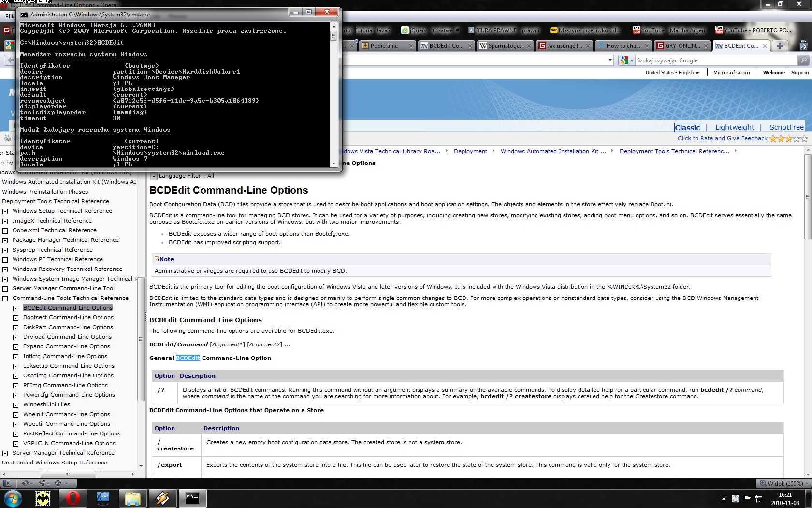Switch to the Jak usunąć tab
The width and height of the screenshot is (812, 508).
[x=564, y=46]
